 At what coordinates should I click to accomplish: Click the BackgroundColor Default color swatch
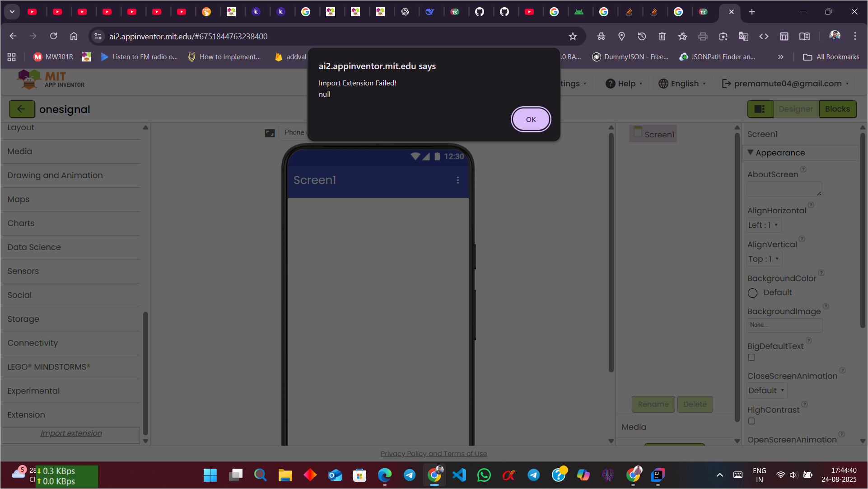[x=752, y=293]
